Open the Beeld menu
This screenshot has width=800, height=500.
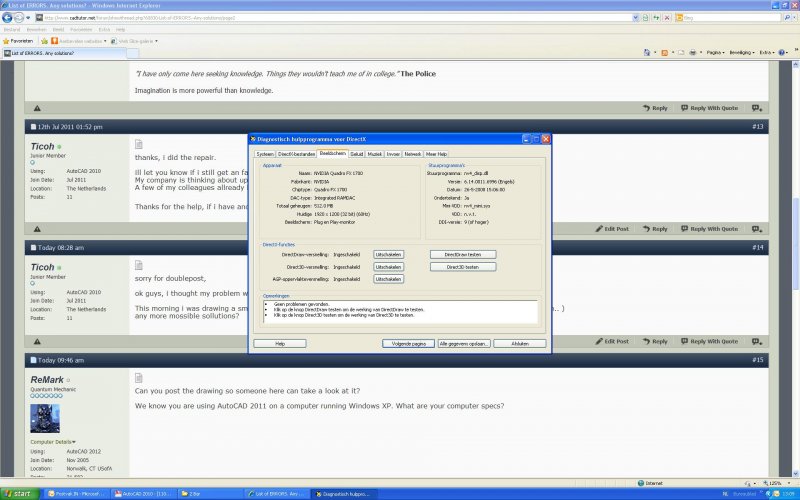point(58,30)
